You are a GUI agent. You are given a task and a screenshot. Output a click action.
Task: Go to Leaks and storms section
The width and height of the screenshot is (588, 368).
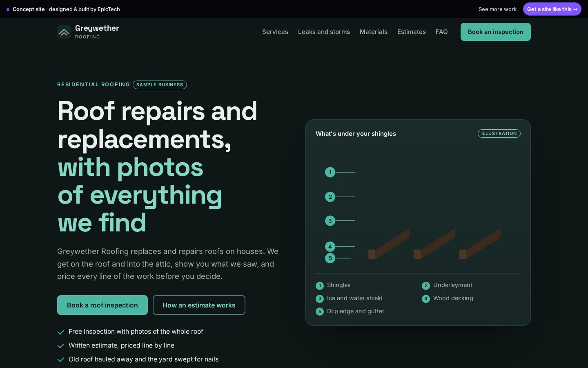click(x=324, y=32)
